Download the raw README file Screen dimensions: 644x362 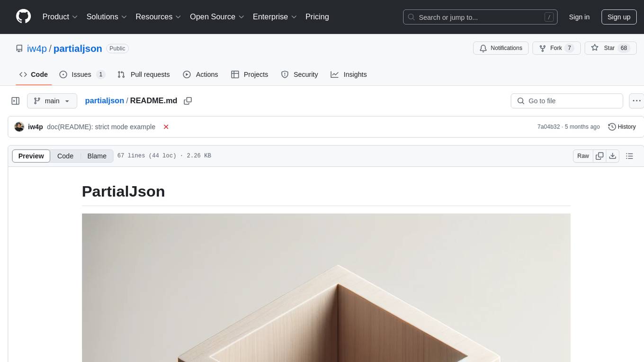coord(612,156)
